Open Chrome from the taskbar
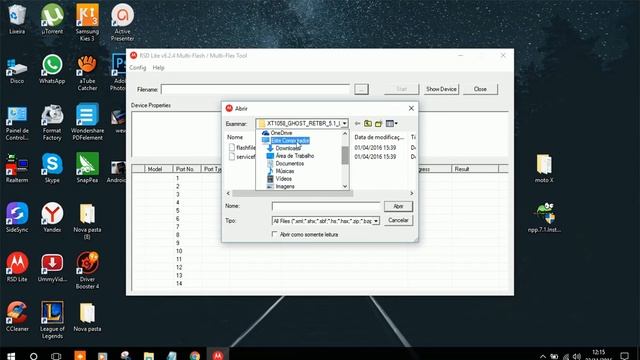640x360 pixels. click(195, 356)
